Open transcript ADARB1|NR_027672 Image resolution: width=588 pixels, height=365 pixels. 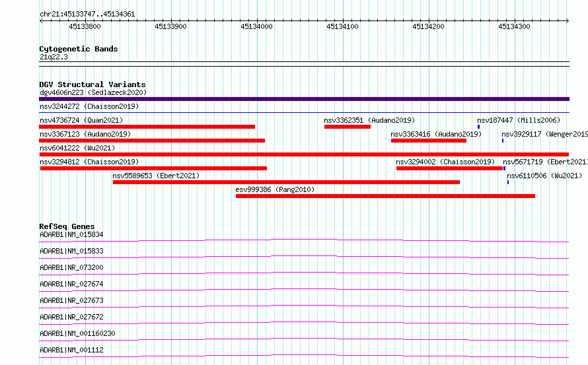(x=71, y=317)
